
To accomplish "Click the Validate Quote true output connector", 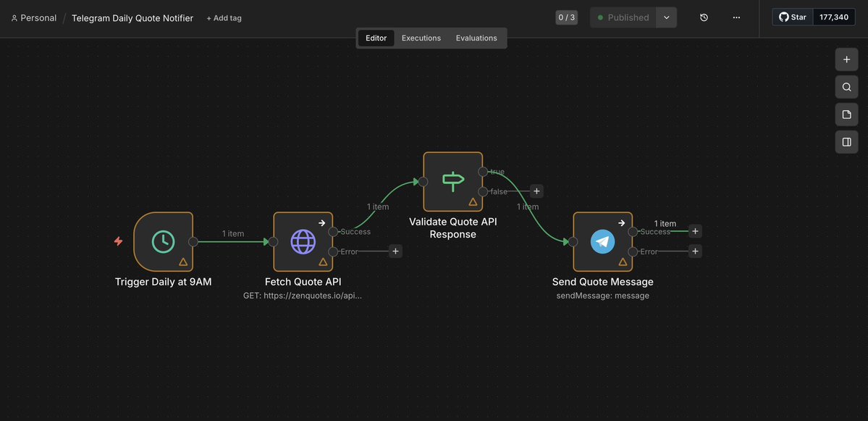I will coord(483,172).
